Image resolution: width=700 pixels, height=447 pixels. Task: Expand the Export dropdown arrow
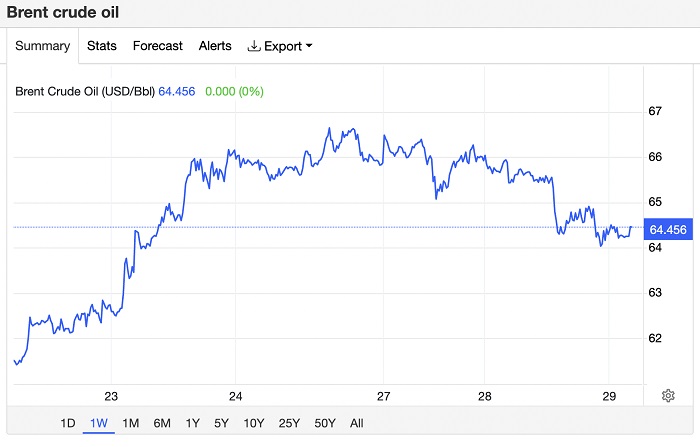(309, 46)
